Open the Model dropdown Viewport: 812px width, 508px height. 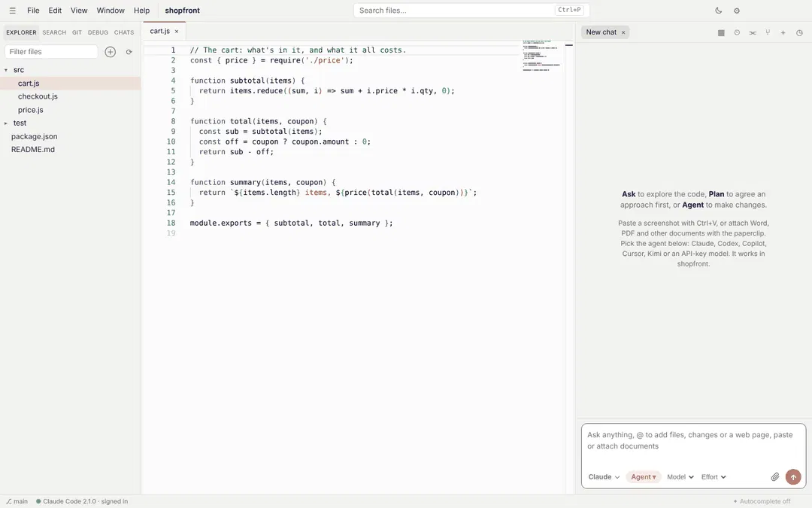point(680,477)
